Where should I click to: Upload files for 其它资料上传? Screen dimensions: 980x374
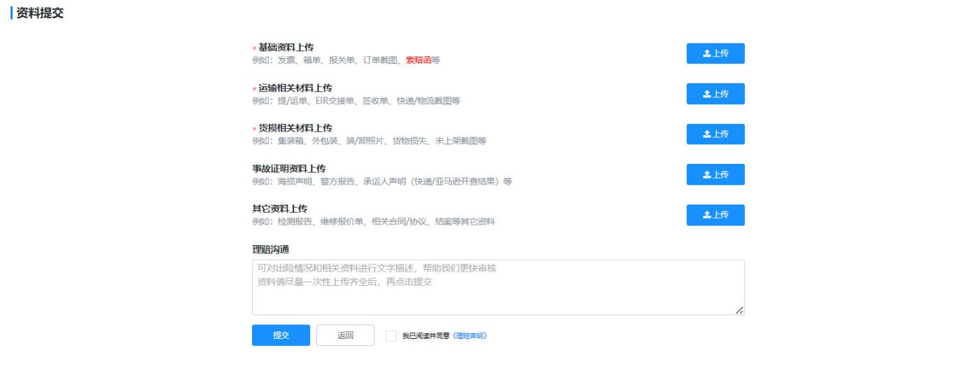pos(715,215)
